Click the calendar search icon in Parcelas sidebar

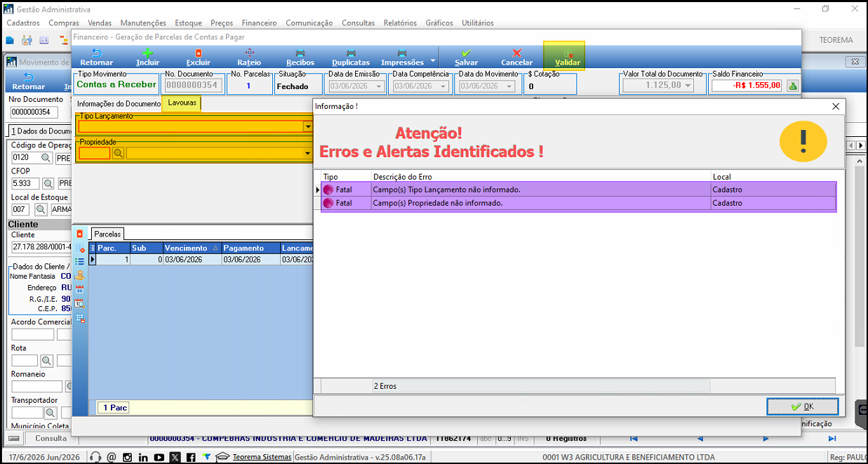(80, 303)
